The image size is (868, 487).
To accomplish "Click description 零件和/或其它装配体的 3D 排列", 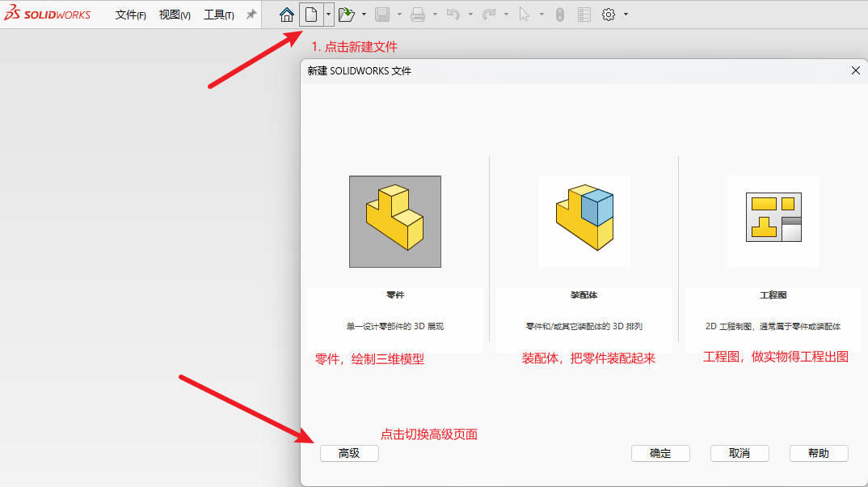I will 584,326.
